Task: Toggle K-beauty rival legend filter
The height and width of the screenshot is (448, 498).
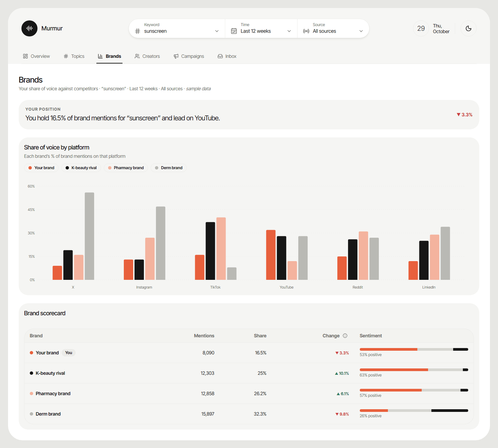Action: pos(81,168)
